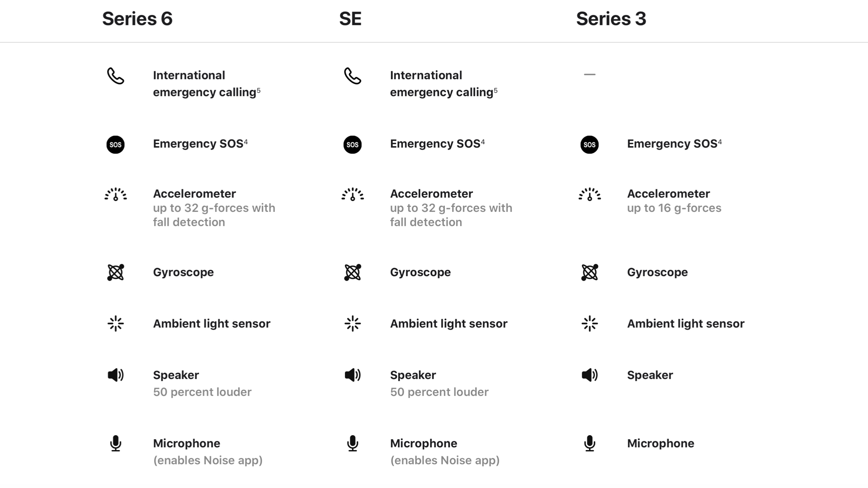Click the SOS icon in the SE column
Viewport: 868px width, 488px height.
352,145
